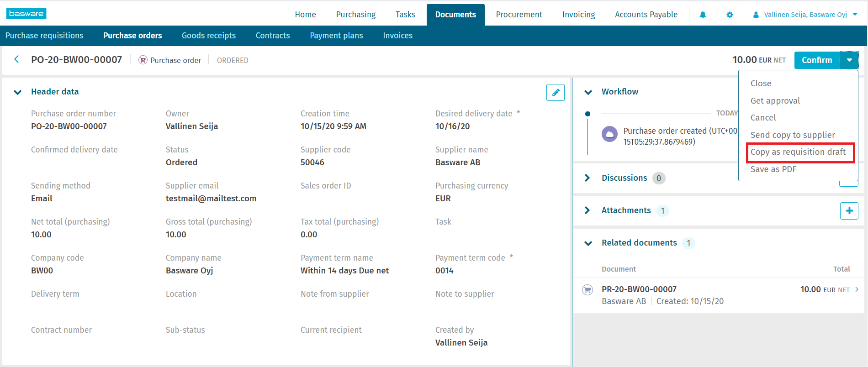Go to Goods receipts

tap(209, 36)
